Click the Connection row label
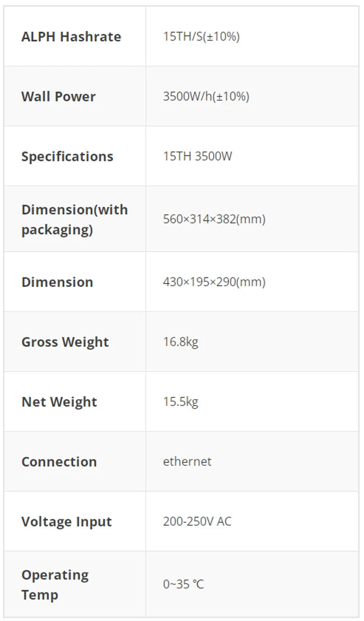The image size is (364, 621). click(x=59, y=462)
